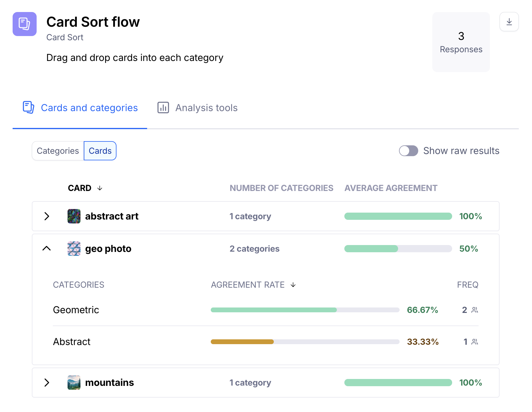The image size is (532, 412).
Task: Select the Cards view option
Action: 100,151
